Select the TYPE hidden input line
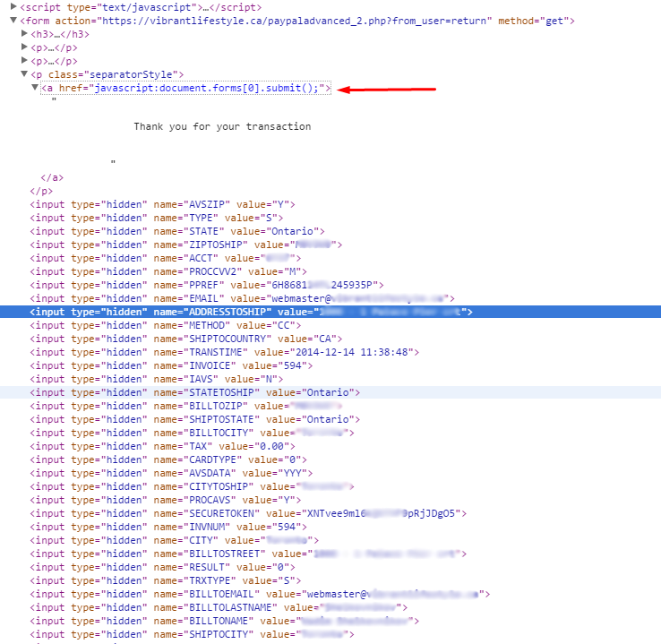 157,218
